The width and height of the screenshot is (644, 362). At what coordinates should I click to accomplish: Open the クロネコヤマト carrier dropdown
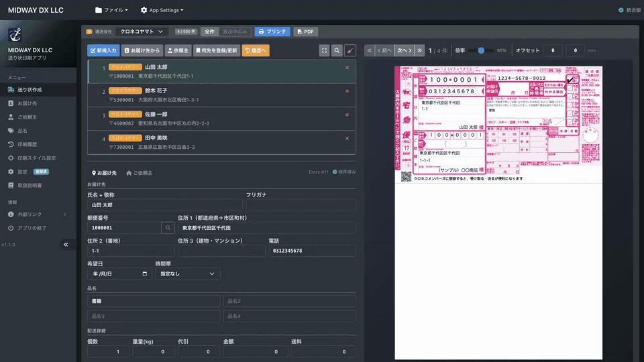142,32
